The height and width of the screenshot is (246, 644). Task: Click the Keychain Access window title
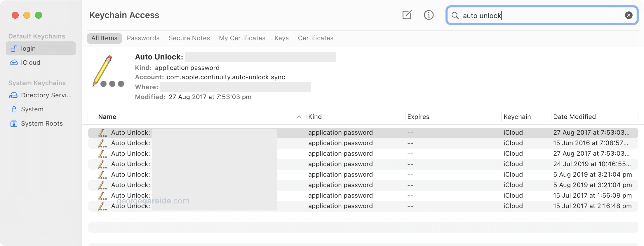click(x=124, y=15)
